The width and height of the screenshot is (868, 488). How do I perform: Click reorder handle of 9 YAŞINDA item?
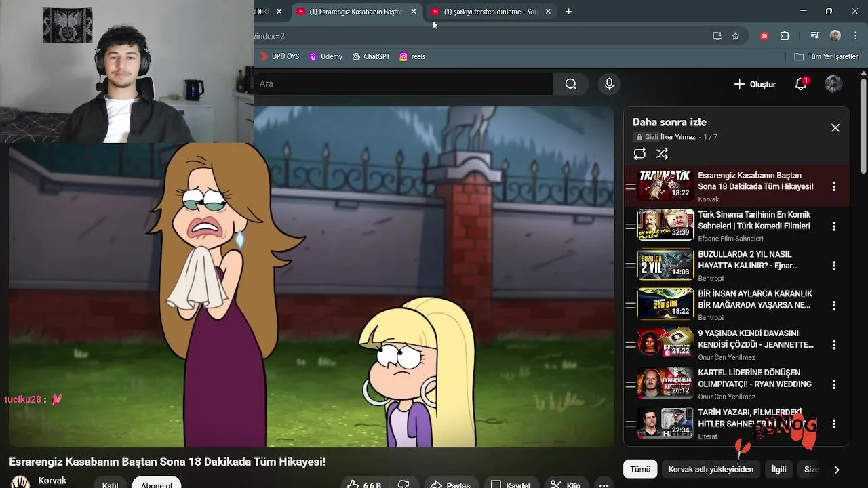(x=631, y=344)
